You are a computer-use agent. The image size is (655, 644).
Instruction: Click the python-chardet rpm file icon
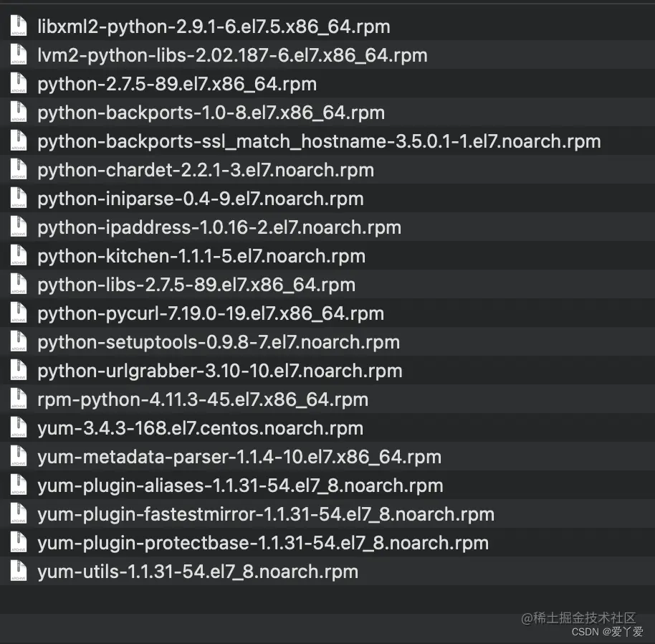[x=18, y=170]
